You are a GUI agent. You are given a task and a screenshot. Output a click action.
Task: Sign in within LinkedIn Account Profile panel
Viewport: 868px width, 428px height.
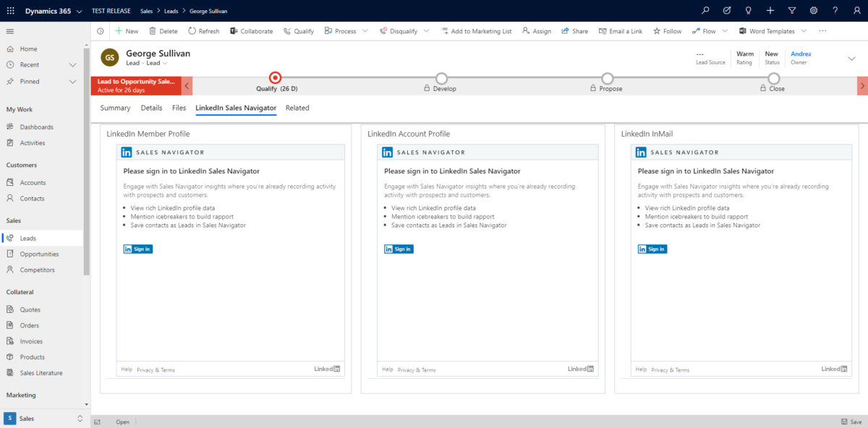[399, 249]
